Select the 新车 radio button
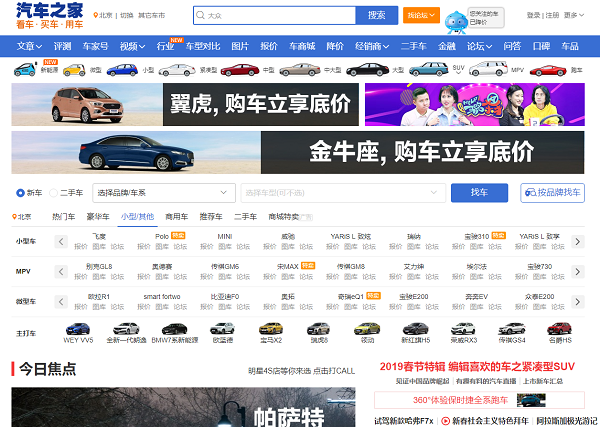 pyautogui.click(x=20, y=193)
